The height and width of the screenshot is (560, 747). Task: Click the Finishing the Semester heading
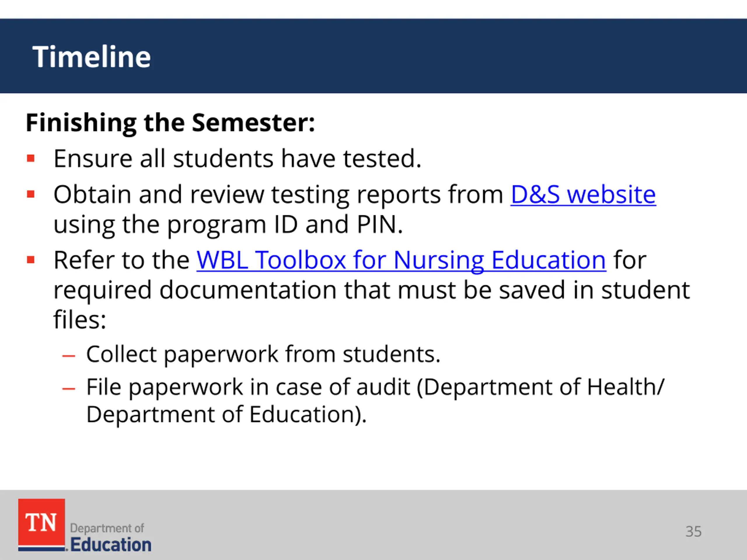pyautogui.click(x=170, y=123)
